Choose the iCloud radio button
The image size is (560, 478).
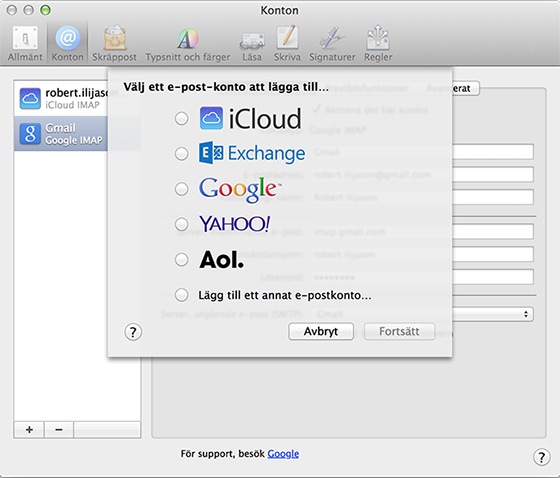tap(181, 118)
